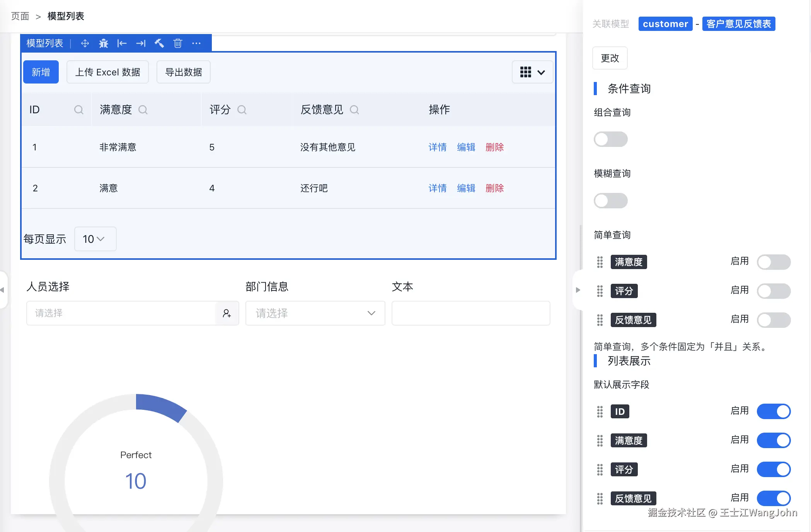
Task: Disable ID field in 默认展示字段
Action: (x=774, y=411)
